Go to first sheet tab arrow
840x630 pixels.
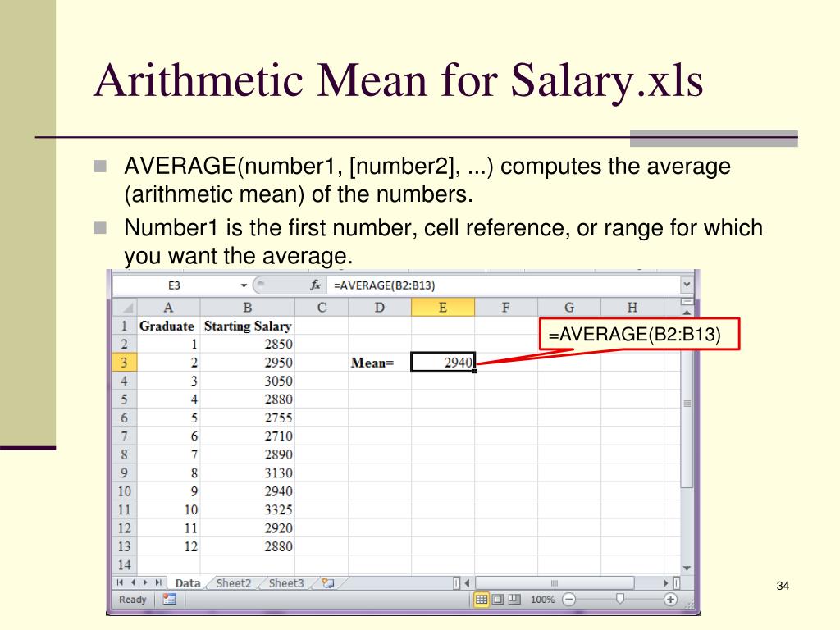coord(120,582)
